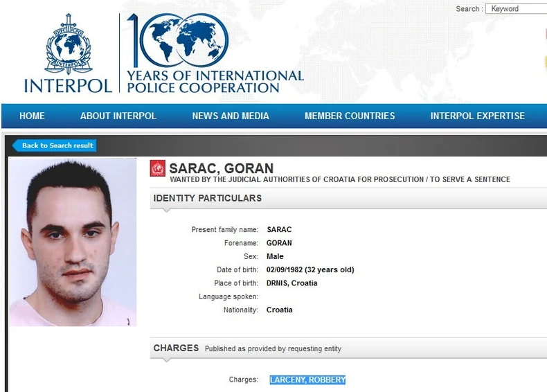Click the 100 years globe anniversary logo
Viewport: 547px width, 392px height.
[x=178, y=40]
